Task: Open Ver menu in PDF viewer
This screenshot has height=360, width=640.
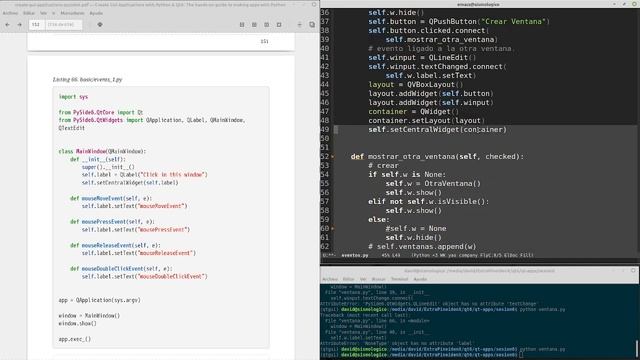Action: (43, 13)
